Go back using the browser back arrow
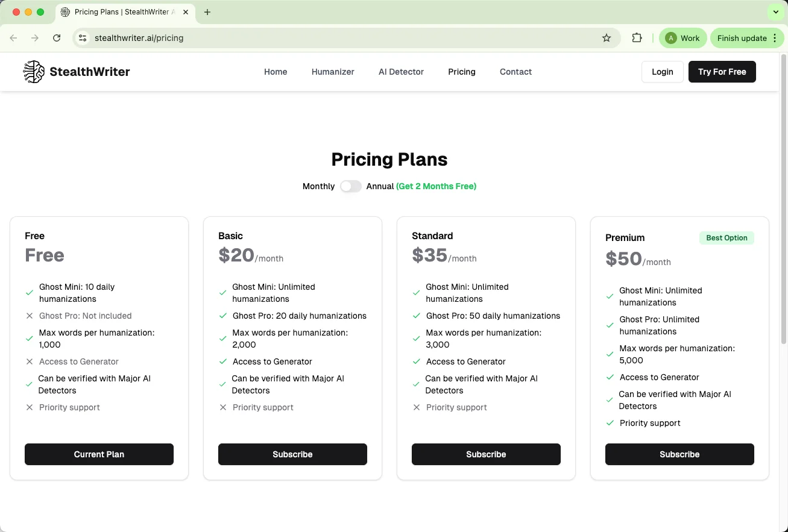Viewport: 788px width, 532px height. coord(13,38)
